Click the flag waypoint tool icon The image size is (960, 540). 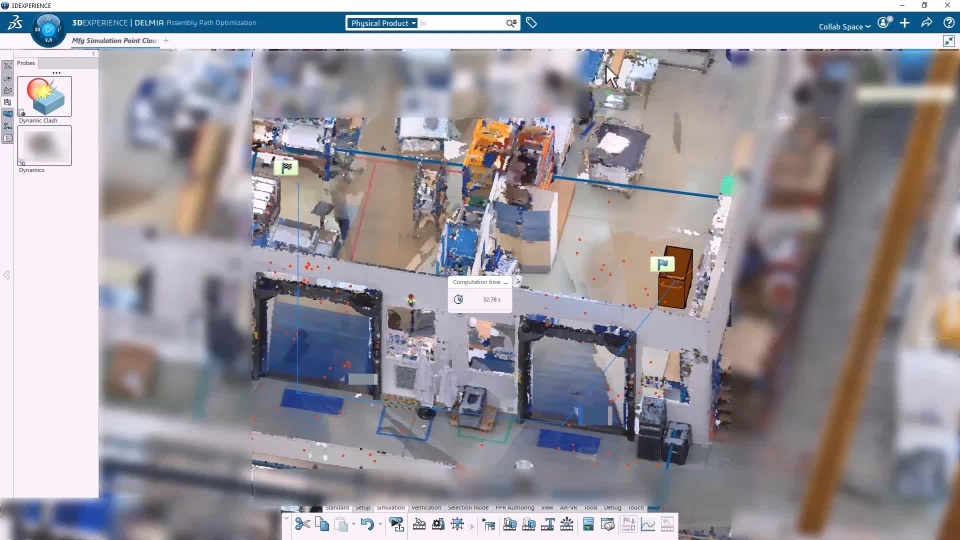tap(489, 524)
